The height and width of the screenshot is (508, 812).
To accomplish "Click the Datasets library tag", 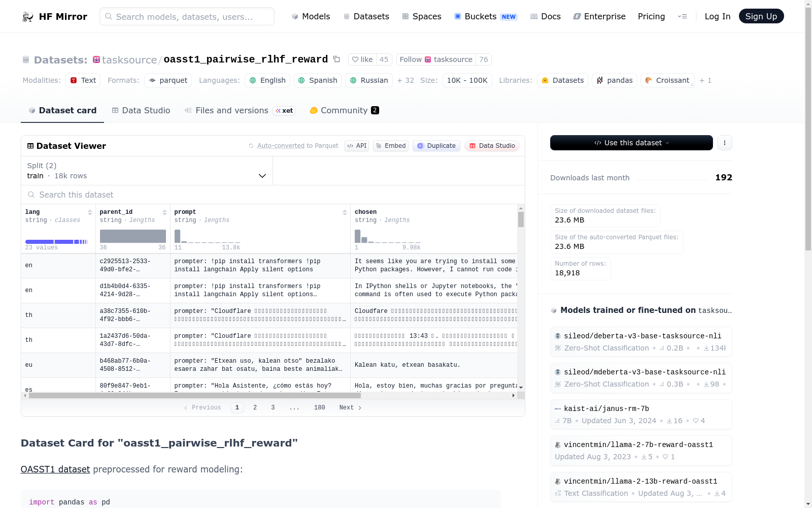I will pos(563,80).
